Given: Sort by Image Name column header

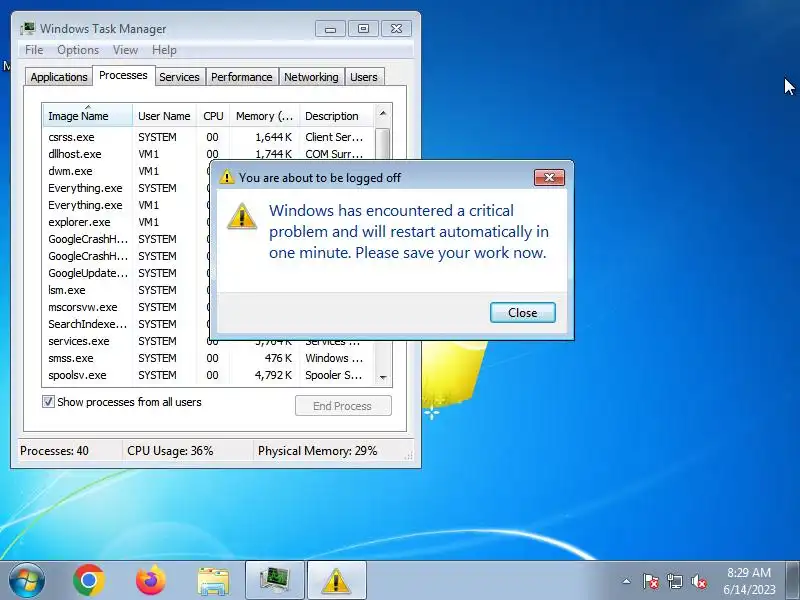Looking at the screenshot, I should pos(88,116).
